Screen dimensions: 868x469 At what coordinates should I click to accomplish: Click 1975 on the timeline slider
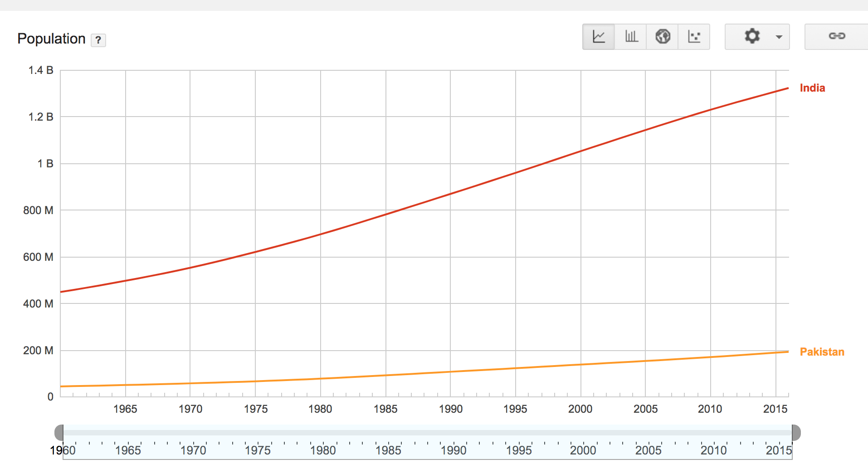[x=258, y=450]
